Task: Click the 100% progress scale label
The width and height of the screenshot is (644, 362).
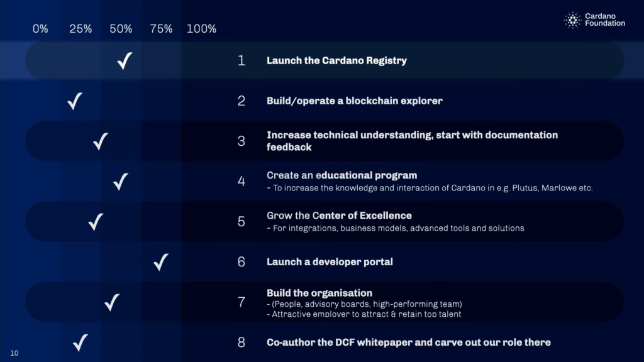Action: [x=201, y=29]
